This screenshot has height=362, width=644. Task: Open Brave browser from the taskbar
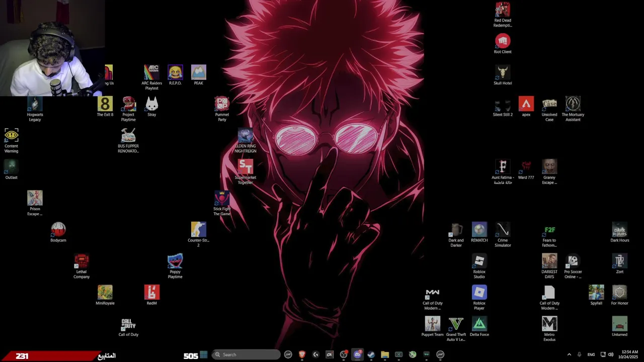click(302, 354)
